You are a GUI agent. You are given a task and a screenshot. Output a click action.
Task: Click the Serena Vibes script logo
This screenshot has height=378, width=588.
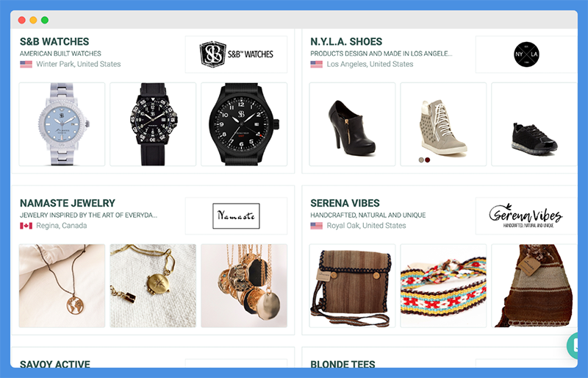tap(526, 215)
